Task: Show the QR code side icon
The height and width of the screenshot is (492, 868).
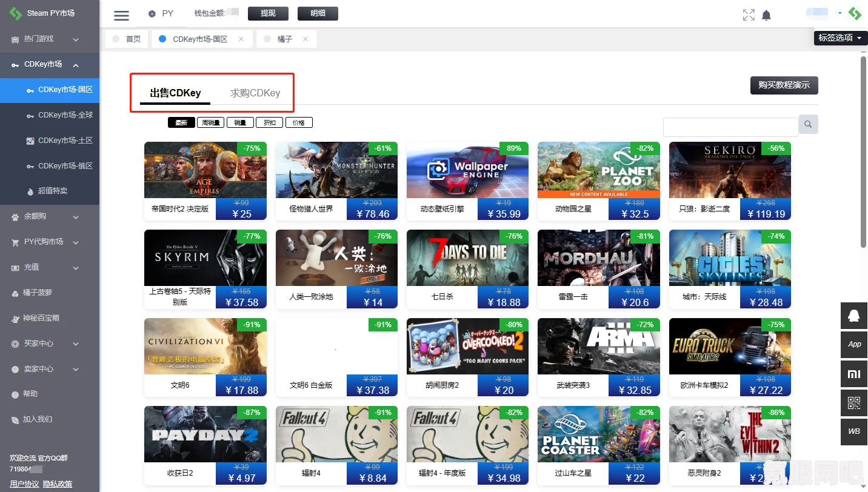Action: 854,403
